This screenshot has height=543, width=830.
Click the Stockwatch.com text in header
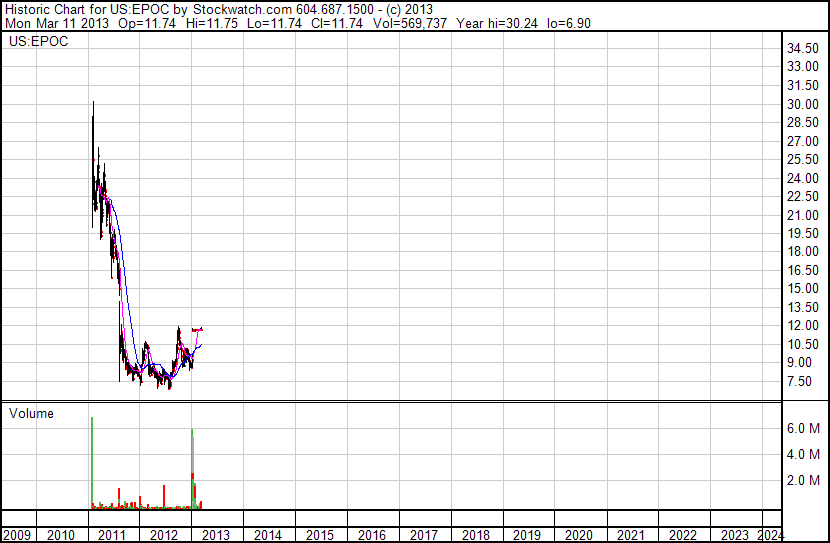tap(242, 10)
